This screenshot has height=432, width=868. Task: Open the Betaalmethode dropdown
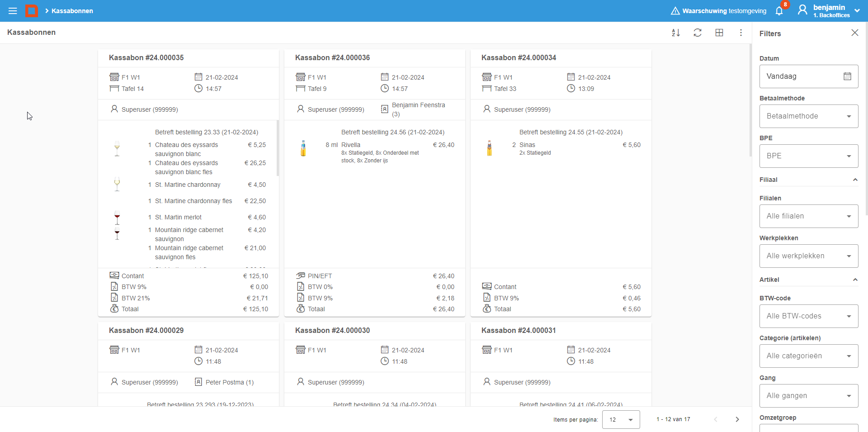(809, 116)
